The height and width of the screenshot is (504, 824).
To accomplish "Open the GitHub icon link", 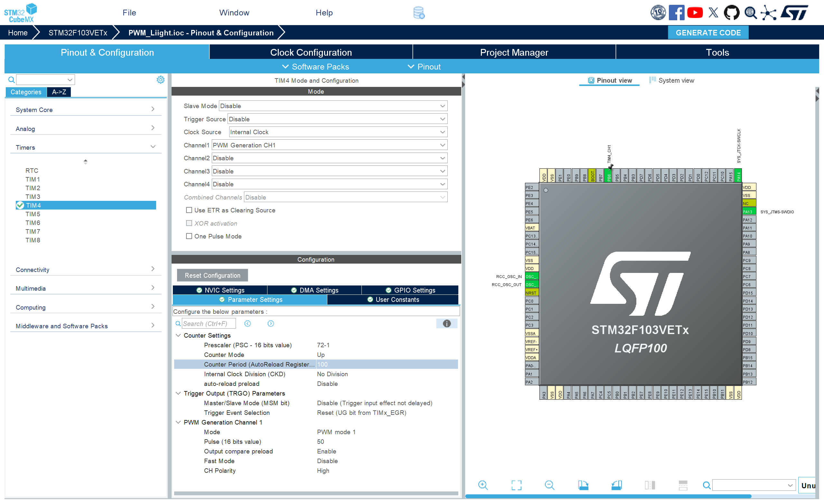I will pos(731,13).
